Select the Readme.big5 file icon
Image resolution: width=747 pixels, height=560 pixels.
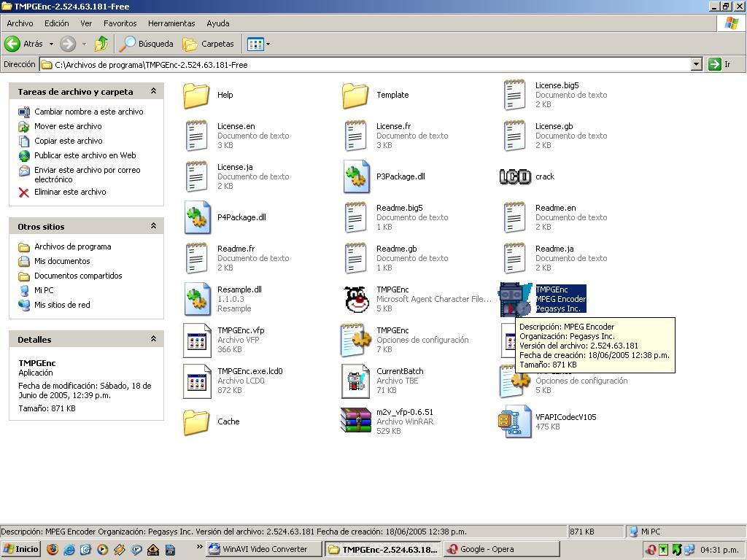355,217
